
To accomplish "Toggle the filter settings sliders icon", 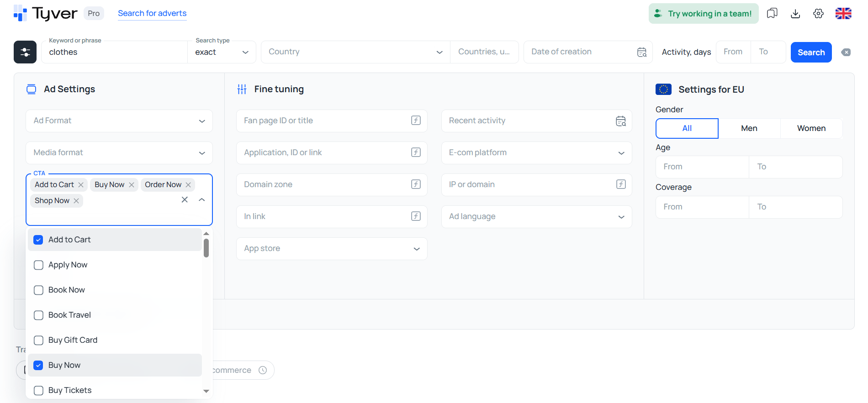I will pos(25,52).
